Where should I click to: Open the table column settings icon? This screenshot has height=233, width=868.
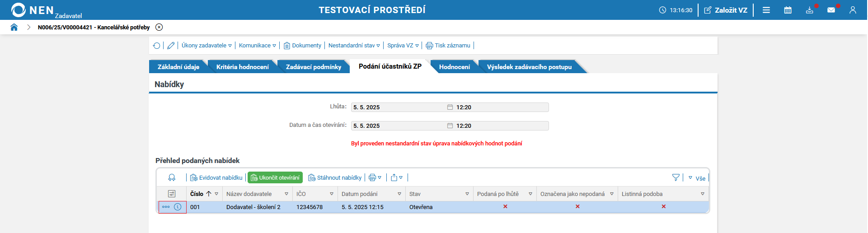172,194
